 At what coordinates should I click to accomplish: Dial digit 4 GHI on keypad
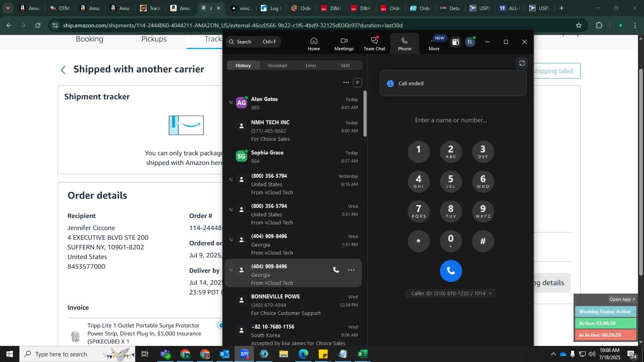pyautogui.click(x=419, y=181)
